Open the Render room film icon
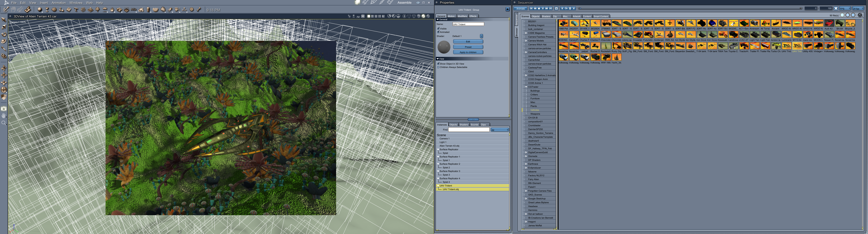The image size is (868, 234). point(390,2)
